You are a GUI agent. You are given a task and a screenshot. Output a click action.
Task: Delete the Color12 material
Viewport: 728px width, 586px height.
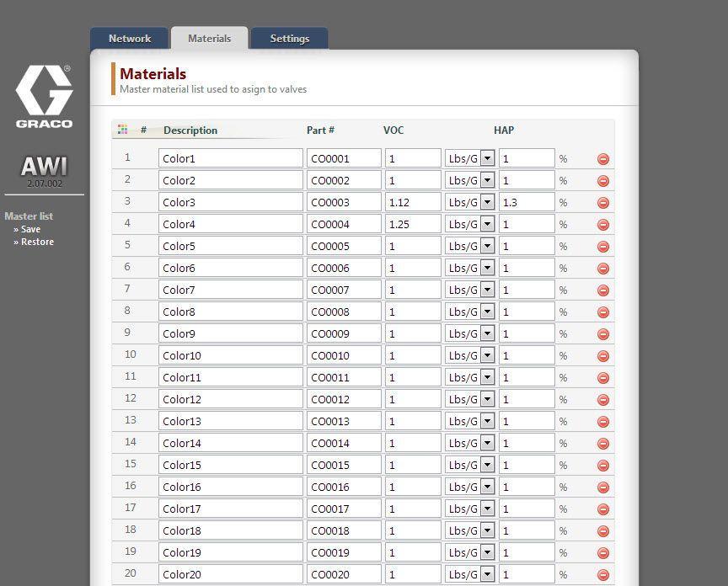(603, 399)
